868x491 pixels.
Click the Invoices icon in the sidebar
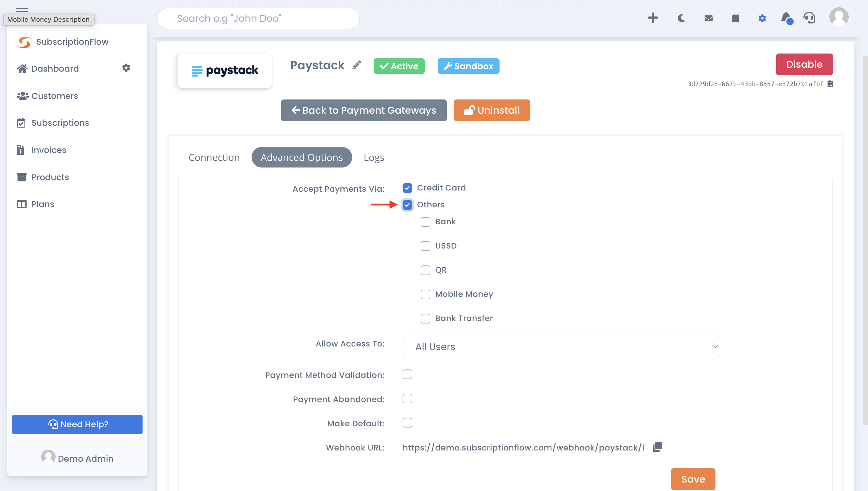21,150
